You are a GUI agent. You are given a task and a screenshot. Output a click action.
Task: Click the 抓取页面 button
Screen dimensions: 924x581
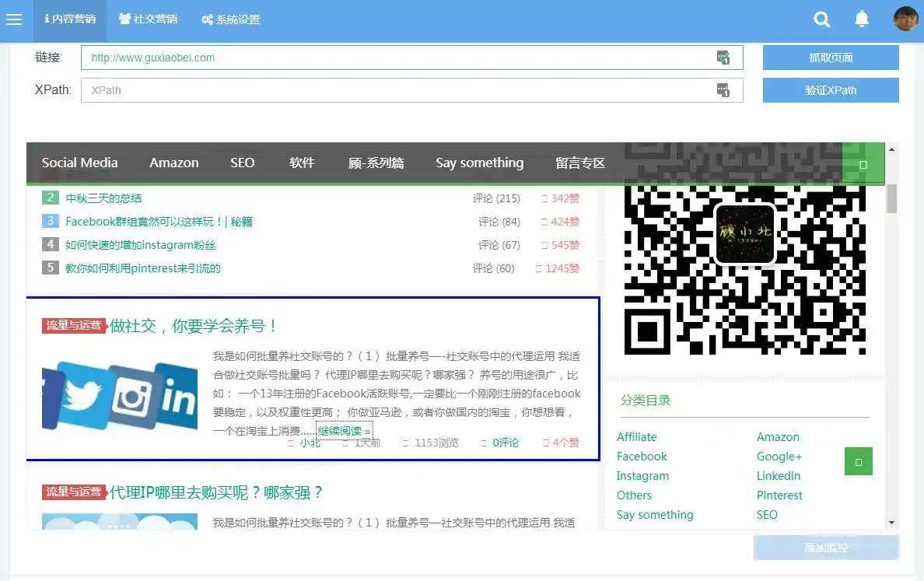coord(831,58)
